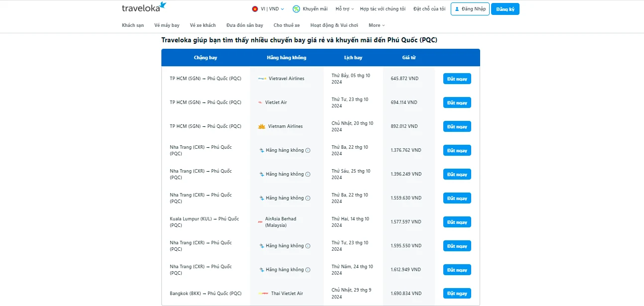The width and height of the screenshot is (644, 306).
Task: Click Đặt ngay for Vietravel Airlines flight
Action: click(x=457, y=79)
